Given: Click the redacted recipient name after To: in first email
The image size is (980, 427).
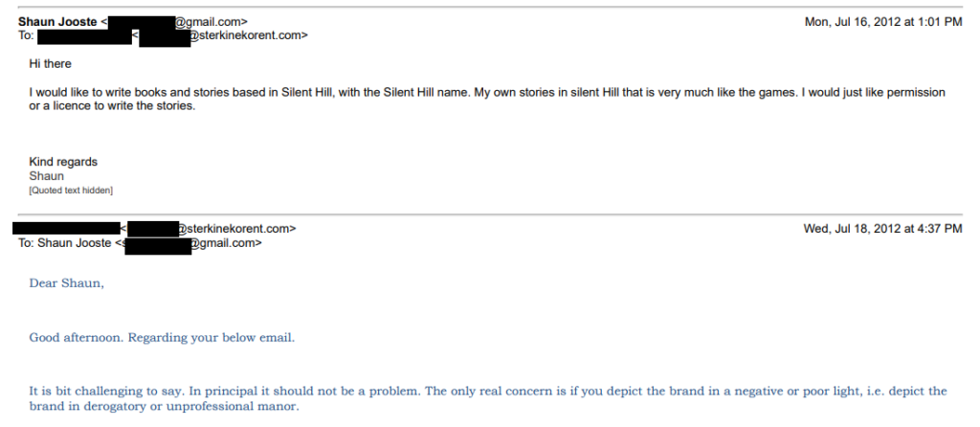Looking at the screenshot, I should click(84, 37).
